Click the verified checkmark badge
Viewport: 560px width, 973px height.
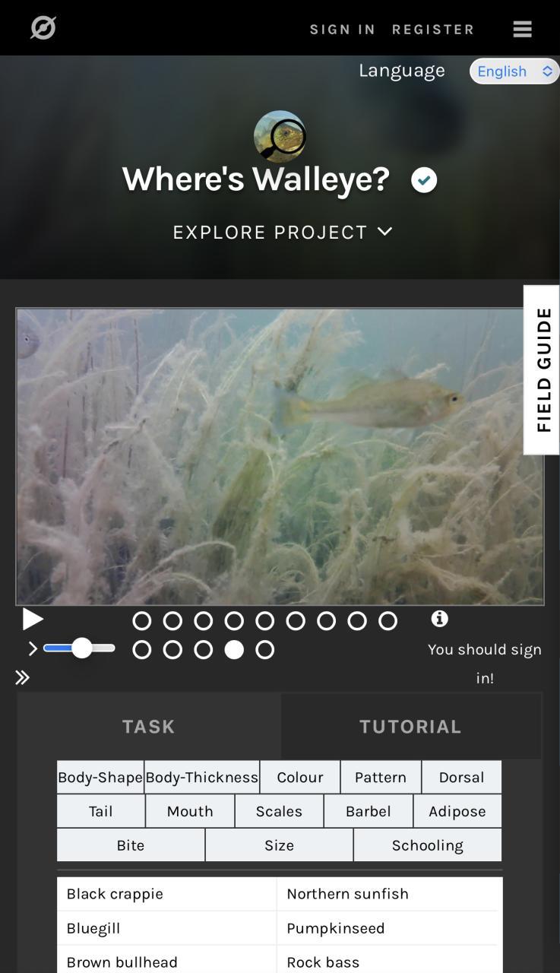(x=424, y=180)
